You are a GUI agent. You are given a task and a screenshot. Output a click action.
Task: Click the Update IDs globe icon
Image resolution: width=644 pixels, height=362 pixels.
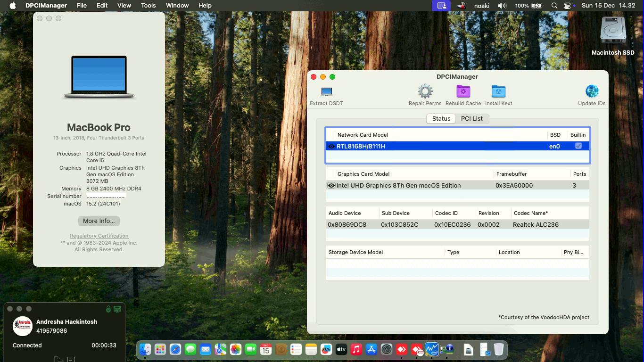tap(592, 90)
